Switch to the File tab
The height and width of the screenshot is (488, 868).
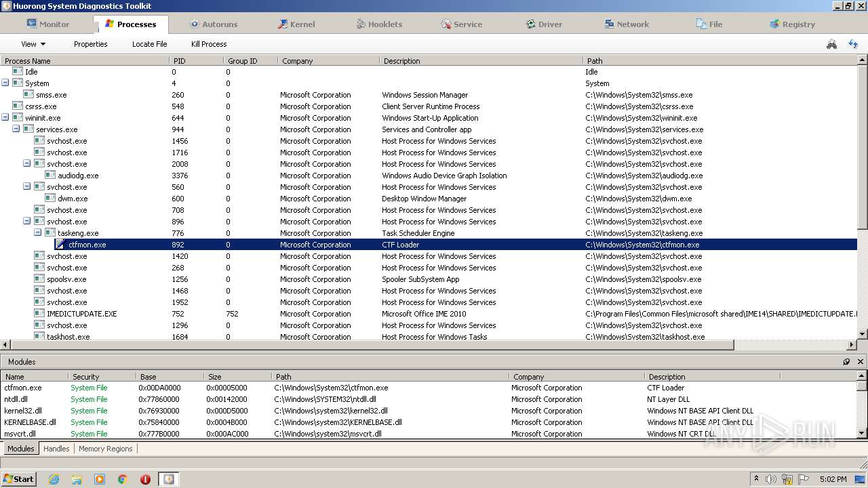pos(709,24)
